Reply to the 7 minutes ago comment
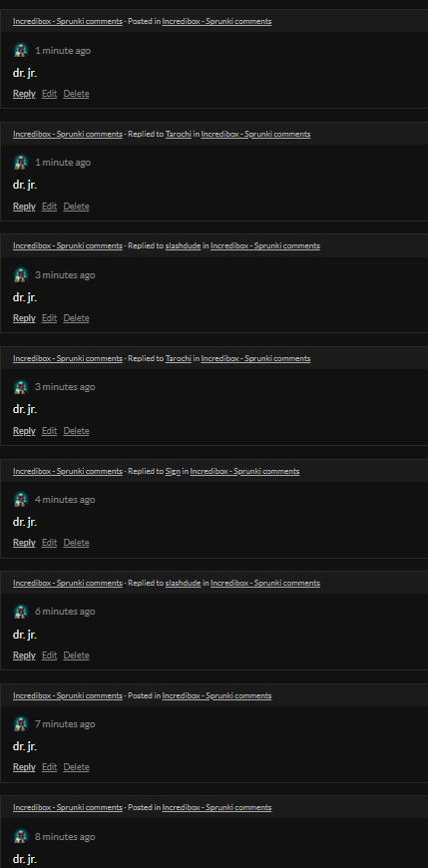This screenshot has width=428, height=868. [x=24, y=766]
